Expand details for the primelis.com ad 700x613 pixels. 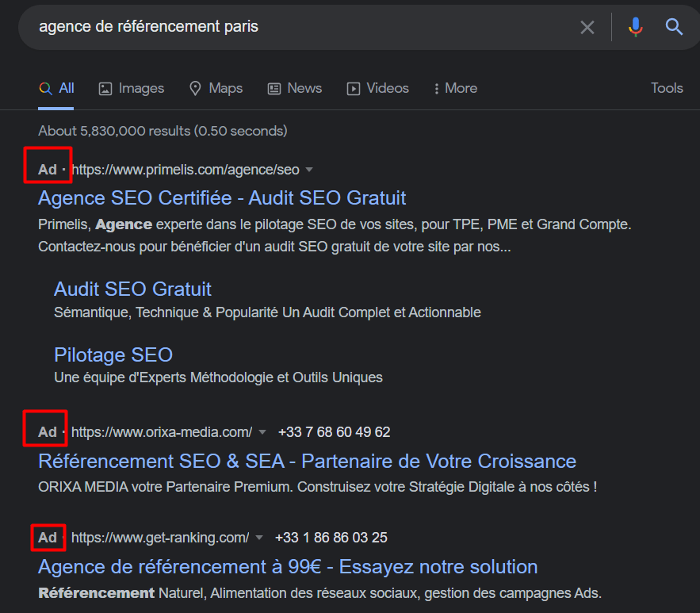click(308, 169)
